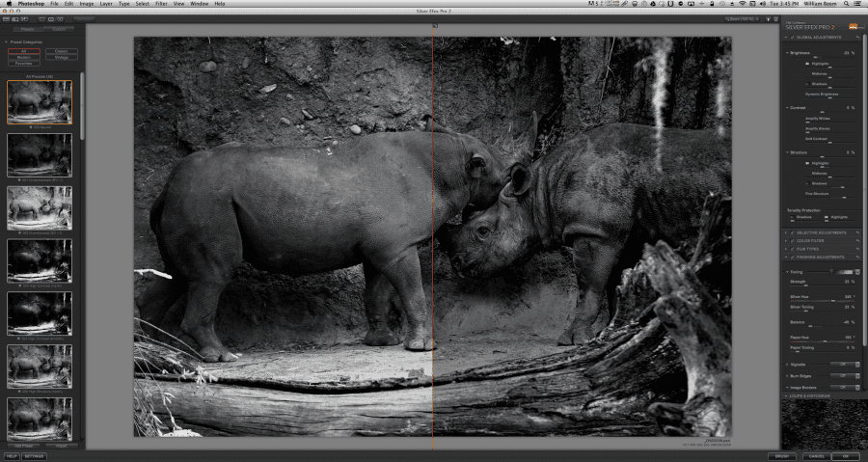
Task: Click the Cancel button
Action: point(817,456)
